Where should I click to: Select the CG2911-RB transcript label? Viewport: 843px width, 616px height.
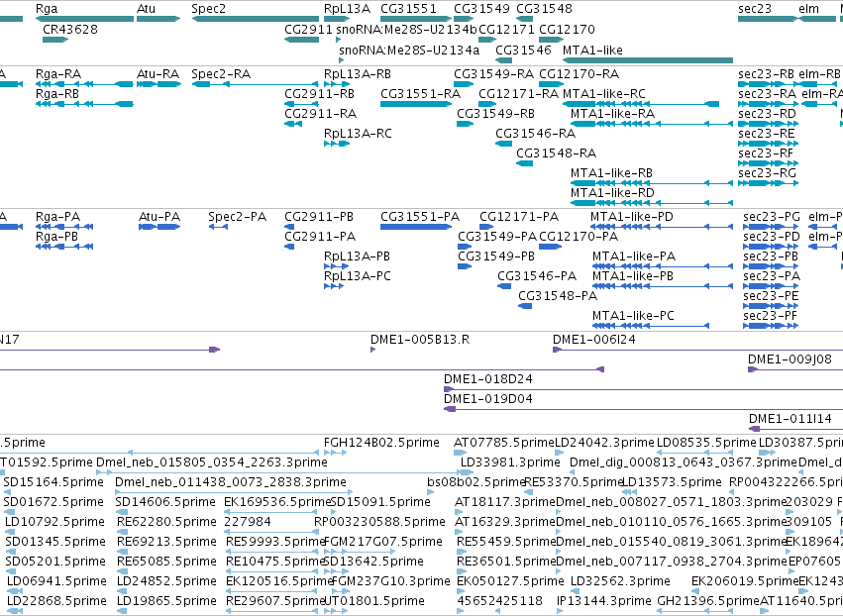point(319,93)
